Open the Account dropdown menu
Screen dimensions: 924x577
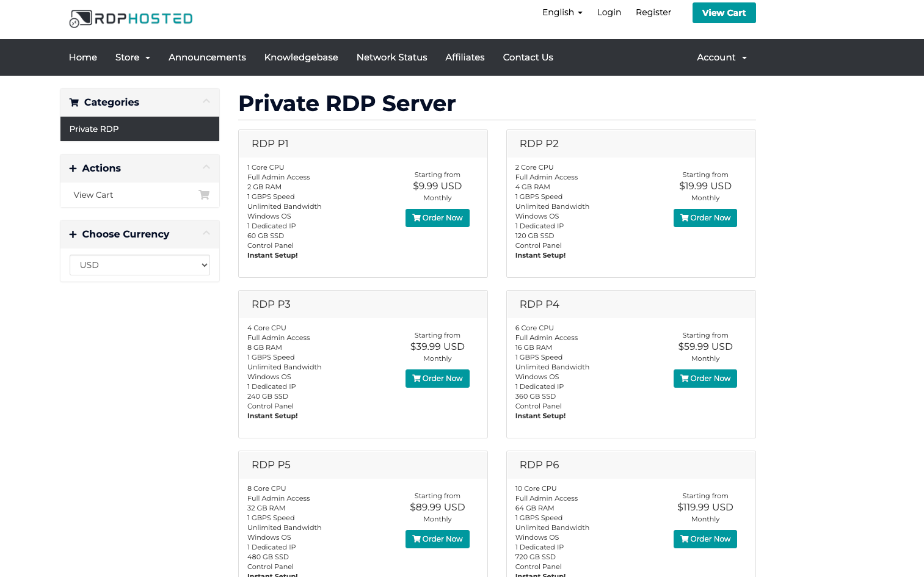721,57
